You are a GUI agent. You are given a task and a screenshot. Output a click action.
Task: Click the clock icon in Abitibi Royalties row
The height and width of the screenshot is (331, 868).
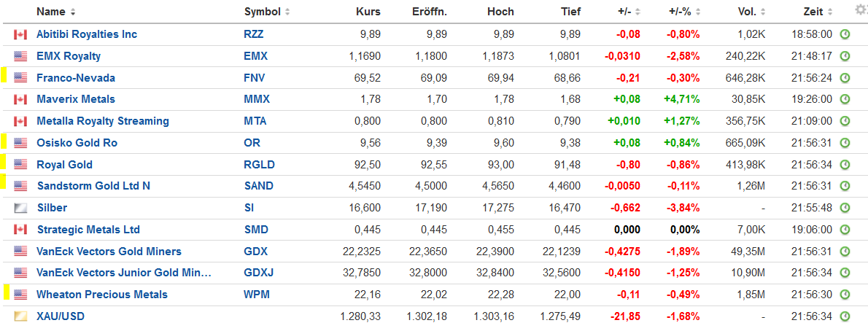(845, 34)
